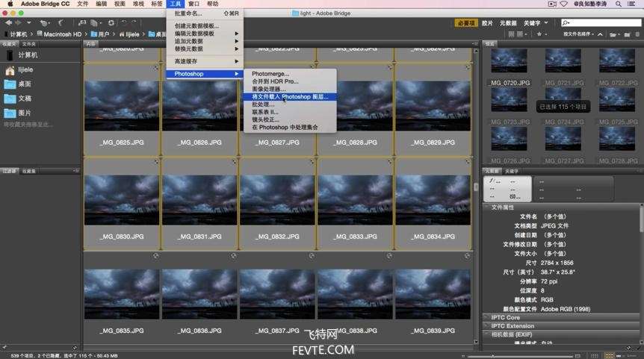Click the macOS Spotlight search icon
This screenshot has width=644, height=359.
[x=618, y=4]
